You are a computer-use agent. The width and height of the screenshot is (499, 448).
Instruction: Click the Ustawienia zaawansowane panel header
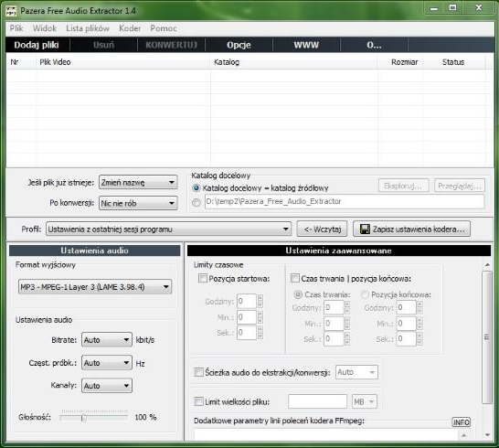pos(338,251)
